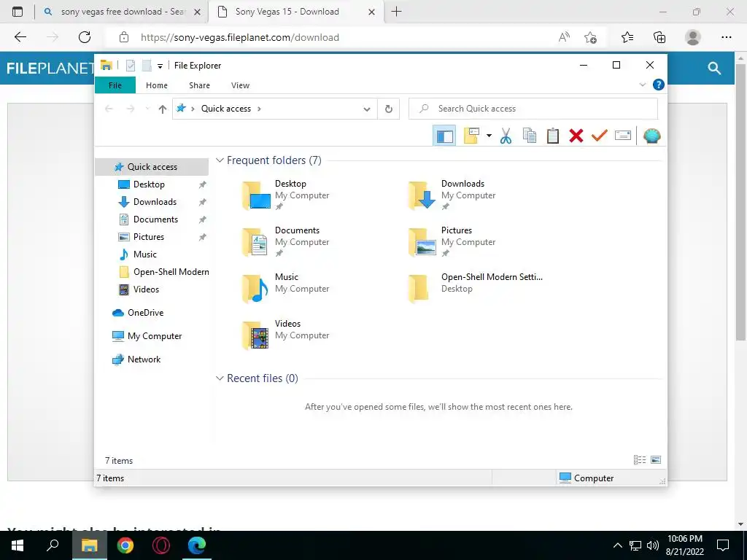Select My Computer in navigation pane
The width and height of the screenshot is (747, 560).
tap(155, 336)
